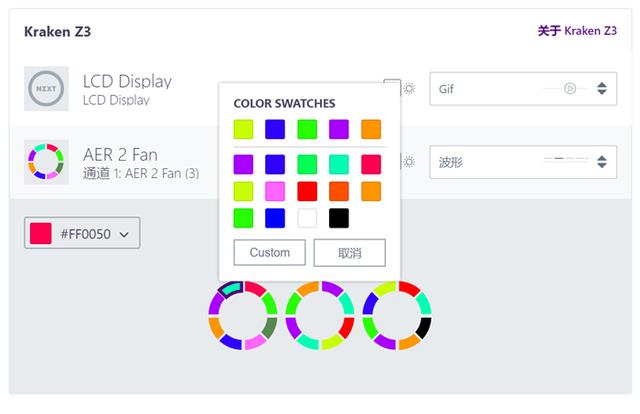Viewport: 640px width, 414px height.
Task: Click the Custom color button
Action: 269,253
